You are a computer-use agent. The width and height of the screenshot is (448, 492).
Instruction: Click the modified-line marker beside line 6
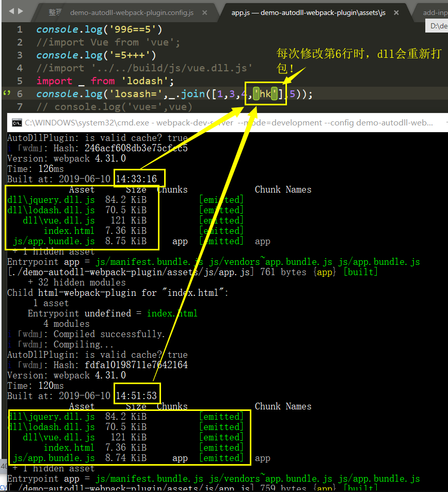(7, 93)
